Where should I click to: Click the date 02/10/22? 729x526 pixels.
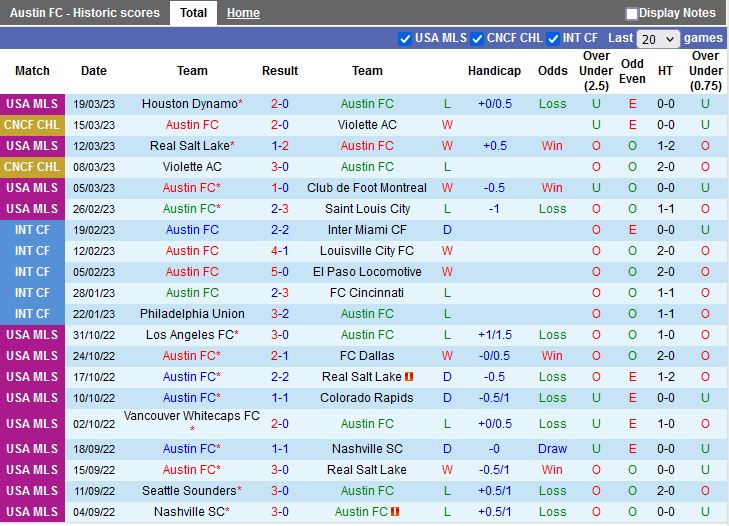94,424
